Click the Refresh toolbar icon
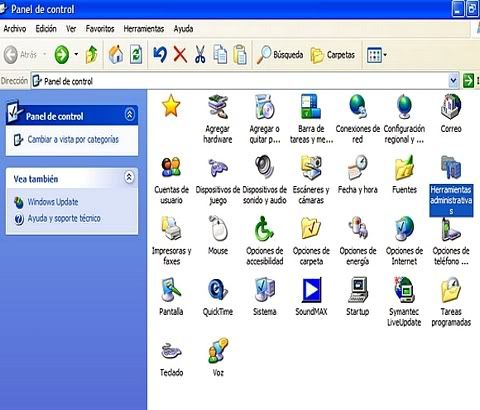This screenshot has height=410, width=480. [x=136, y=54]
